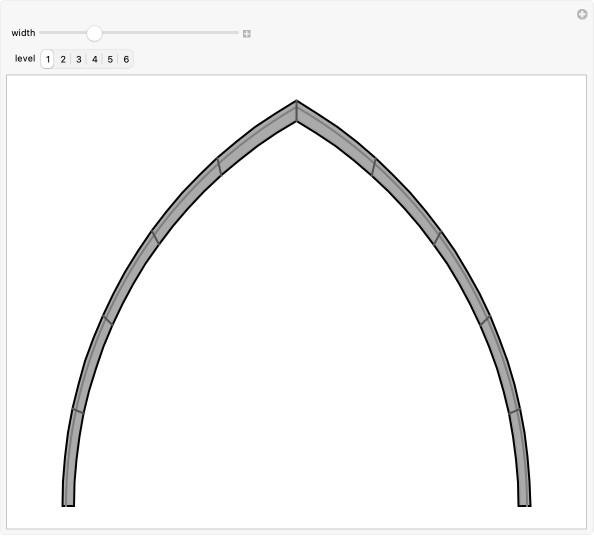The image size is (594, 536).
Task: Click the width slider track left of thumb
Action: click(63, 33)
